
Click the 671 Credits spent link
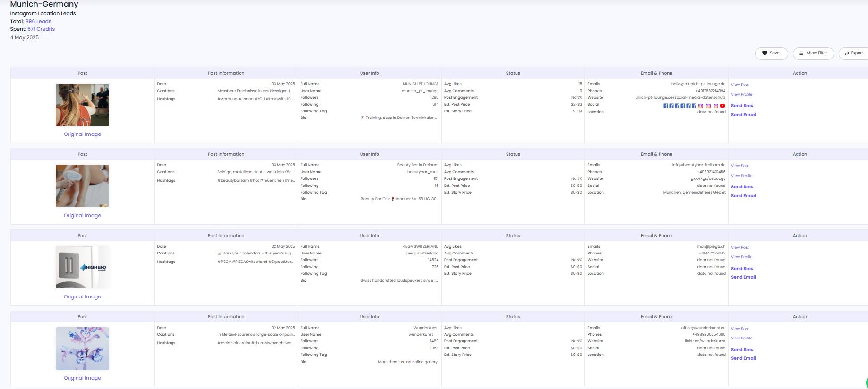41,29
